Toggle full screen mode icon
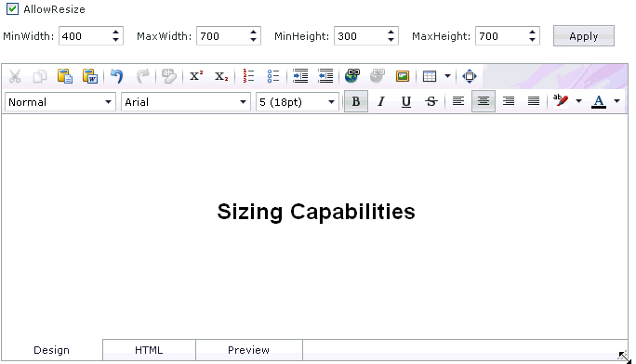Viewport: 636px width, 364px height. (x=470, y=76)
